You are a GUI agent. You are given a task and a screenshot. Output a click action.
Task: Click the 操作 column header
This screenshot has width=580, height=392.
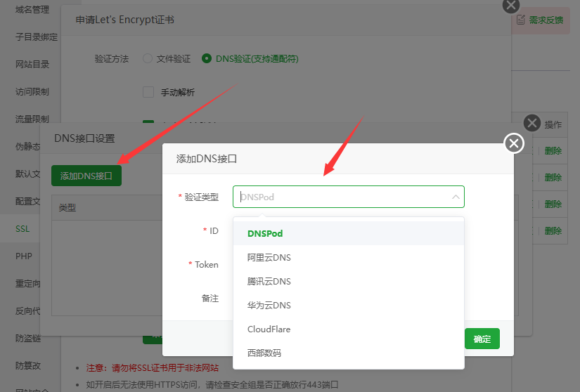[x=553, y=124]
